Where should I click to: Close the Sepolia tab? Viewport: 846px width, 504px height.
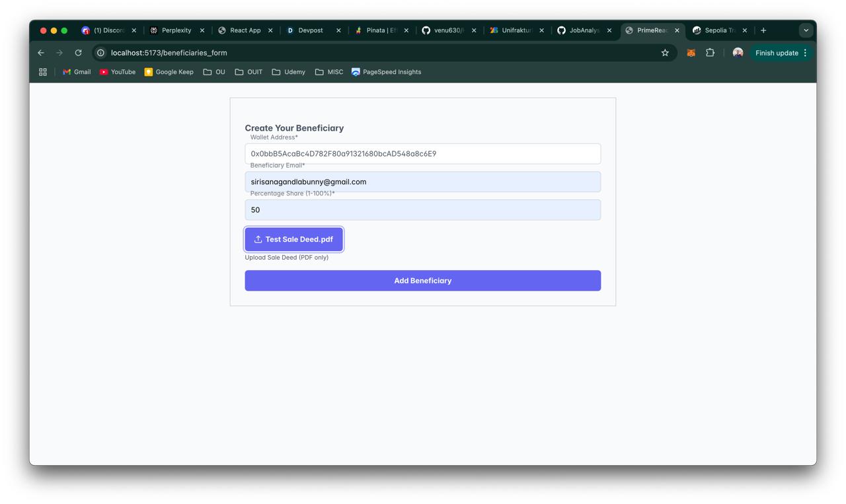click(x=745, y=30)
